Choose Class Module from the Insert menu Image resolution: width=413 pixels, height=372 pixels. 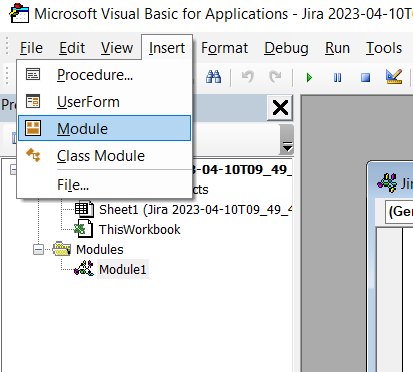(x=104, y=156)
